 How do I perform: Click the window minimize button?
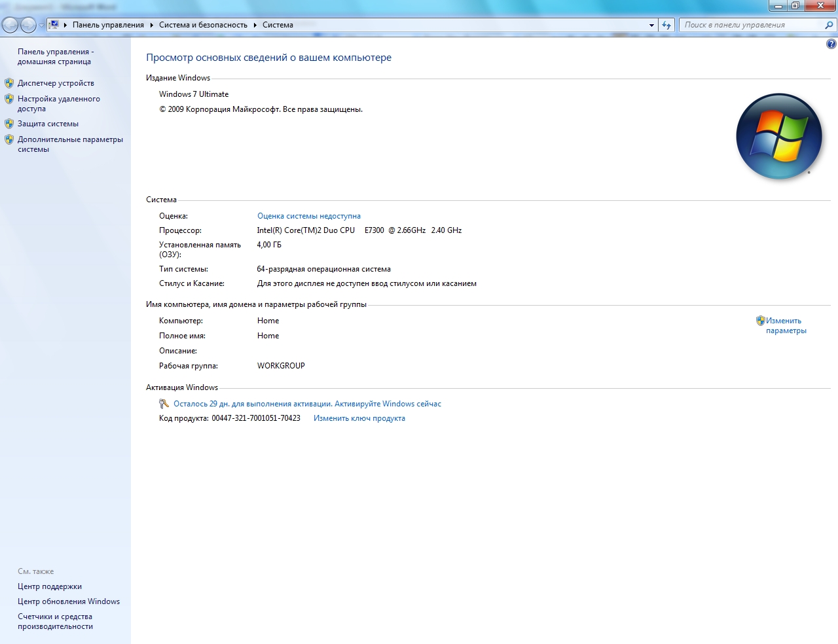click(778, 6)
